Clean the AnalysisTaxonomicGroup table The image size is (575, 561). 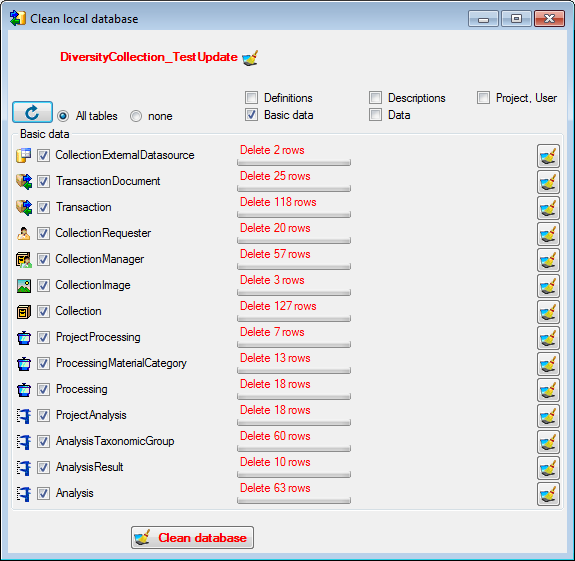pos(548,443)
